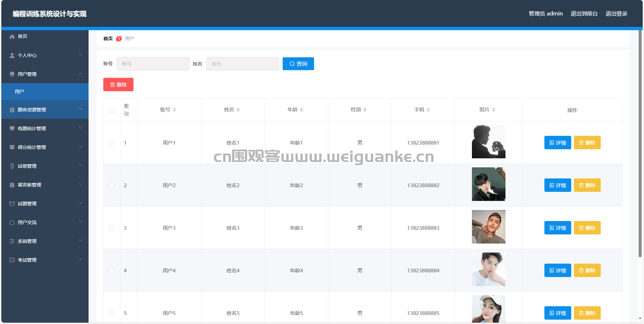The height and width of the screenshot is (324, 644).
Task: Open the photo thumbnail of 用户3
Action: tap(488, 227)
